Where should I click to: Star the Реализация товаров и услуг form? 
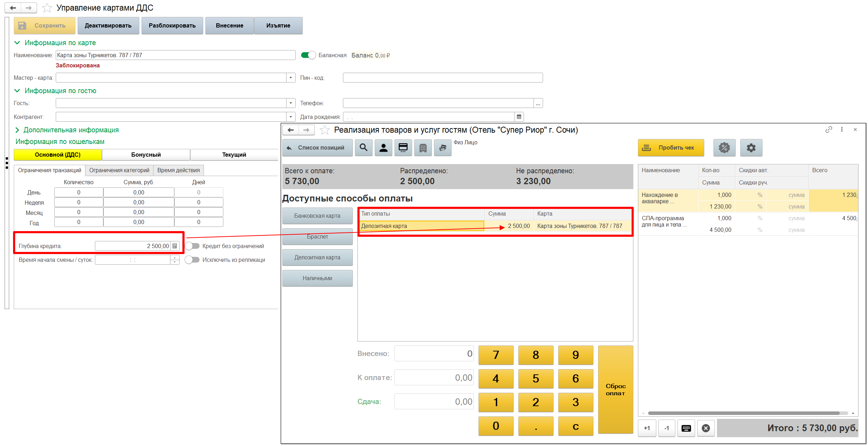[x=325, y=130]
